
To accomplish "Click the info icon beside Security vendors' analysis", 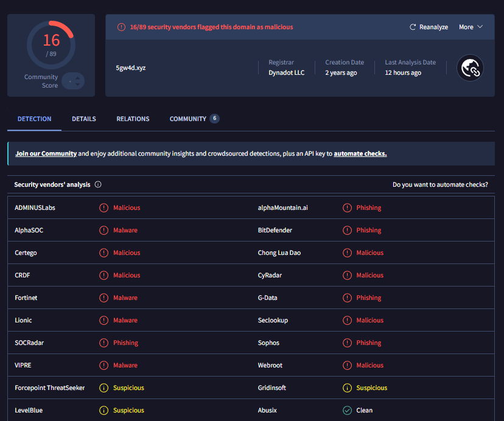I will coord(98,184).
